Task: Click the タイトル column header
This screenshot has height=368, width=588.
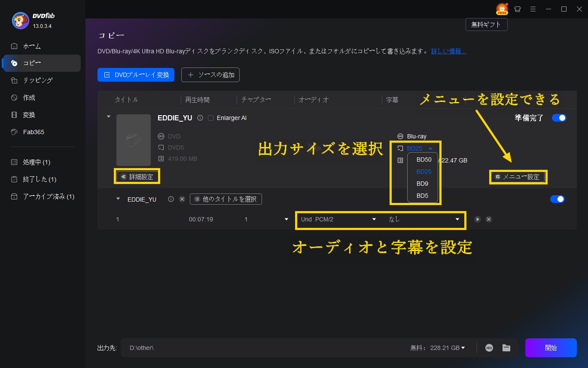Action: [x=126, y=100]
